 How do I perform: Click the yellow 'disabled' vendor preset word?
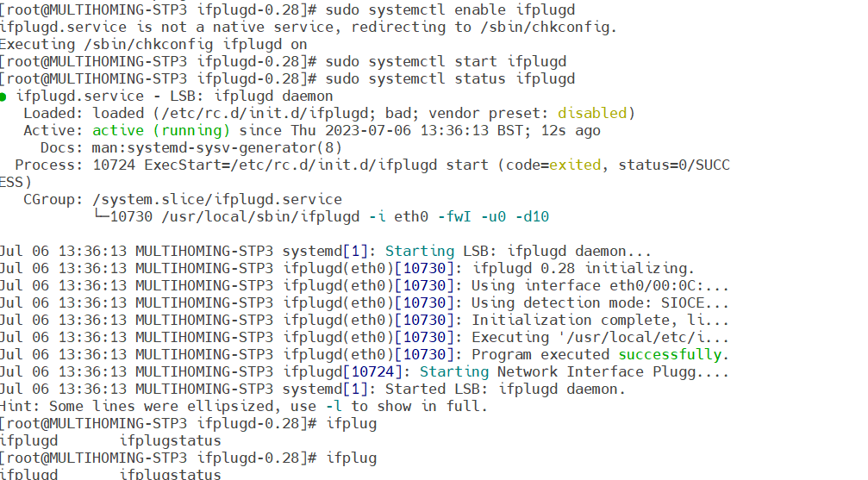point(592,114)
